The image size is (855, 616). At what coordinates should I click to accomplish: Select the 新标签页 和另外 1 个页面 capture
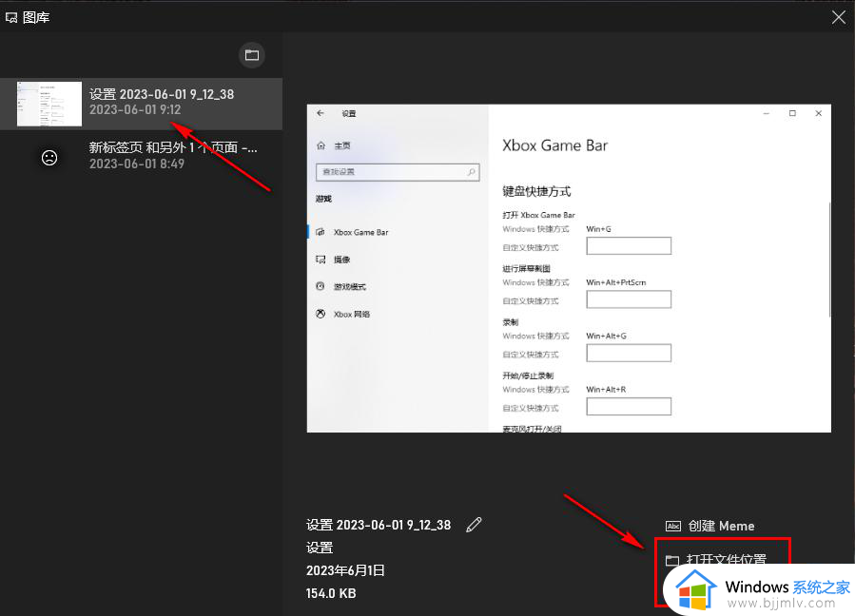pyautogui.click(x=141, y=156)
